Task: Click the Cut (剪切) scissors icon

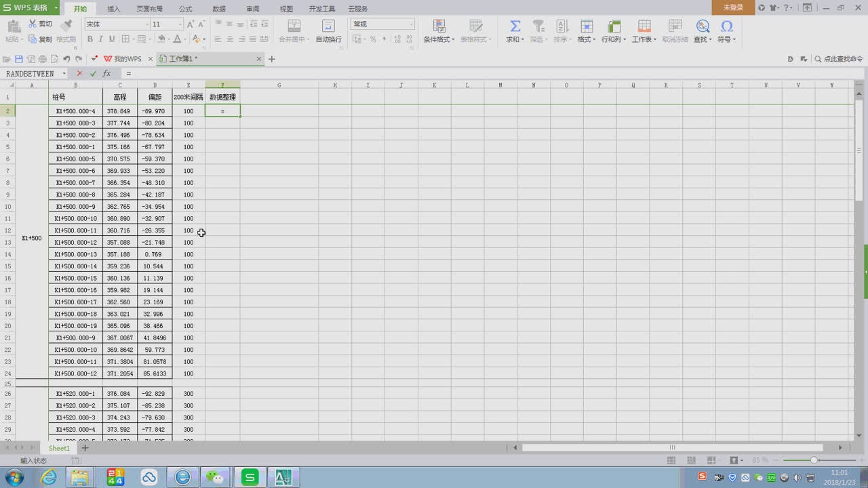Action: click(x=33, y=24)
